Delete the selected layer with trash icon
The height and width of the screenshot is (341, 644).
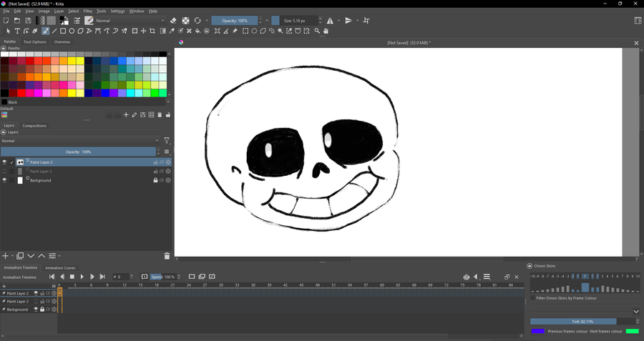tap(167, 256)
